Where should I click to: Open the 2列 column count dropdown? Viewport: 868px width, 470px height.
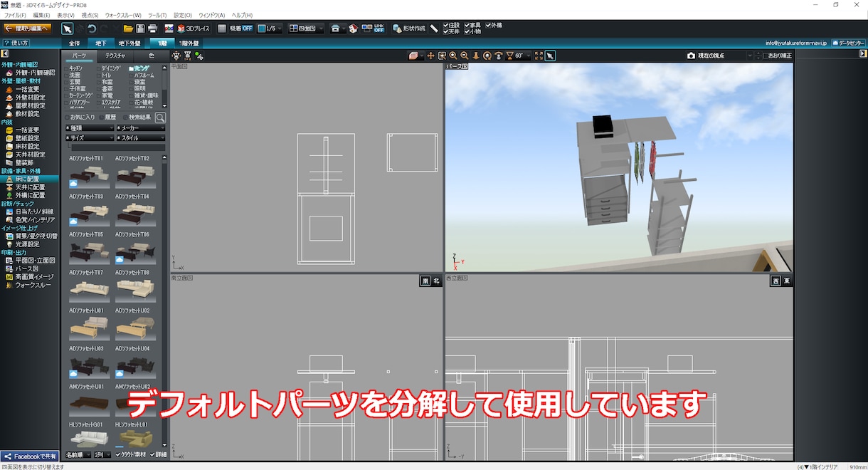click(x=103, y=455)
